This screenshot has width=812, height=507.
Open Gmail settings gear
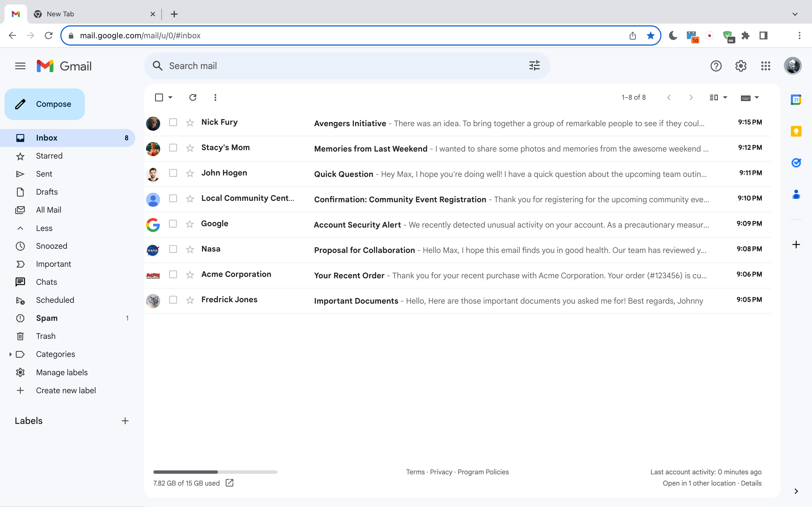pos(741,66)
